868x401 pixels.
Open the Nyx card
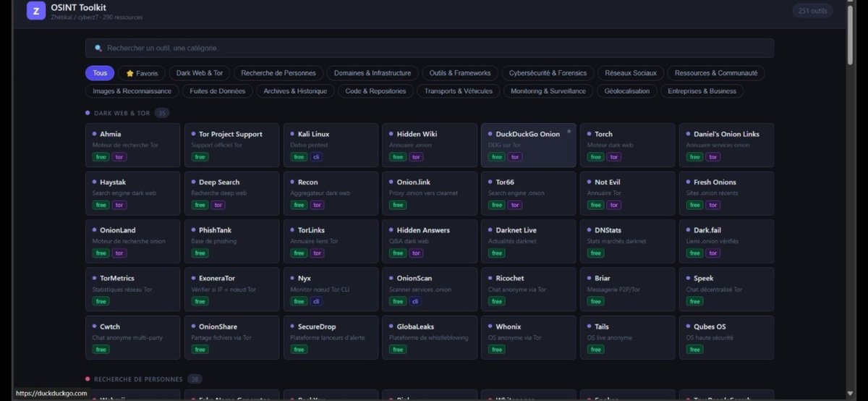pos(331,290)
